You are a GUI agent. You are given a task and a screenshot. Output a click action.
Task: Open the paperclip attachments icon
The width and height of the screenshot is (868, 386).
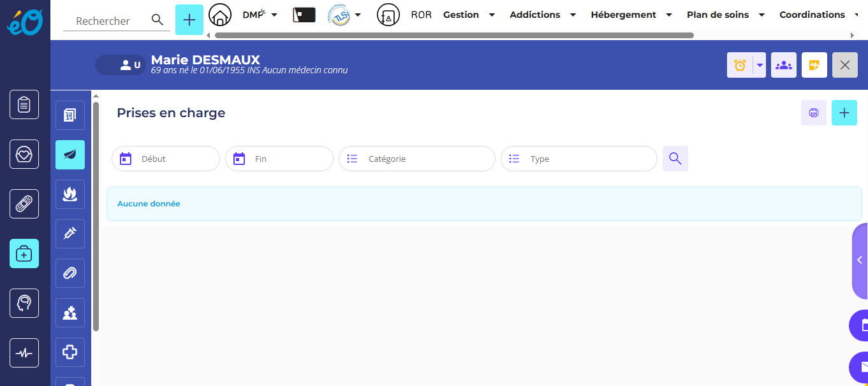[70, 273]
